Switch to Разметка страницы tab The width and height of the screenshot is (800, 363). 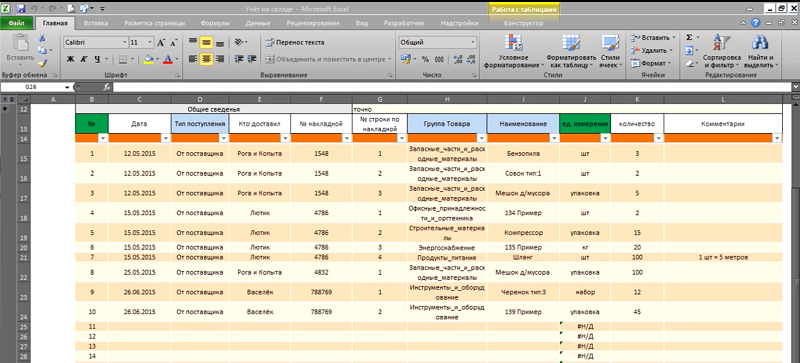[155, 23]
